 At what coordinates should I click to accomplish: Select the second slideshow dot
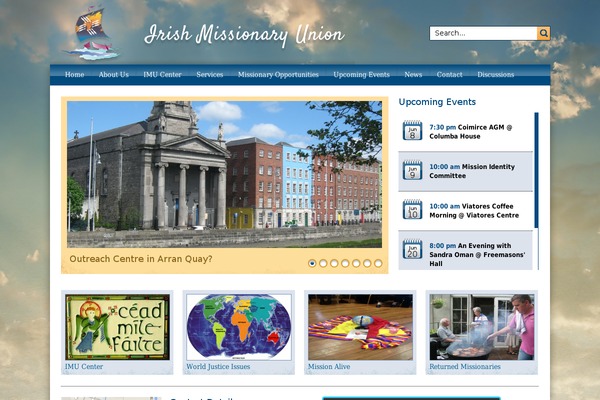(x=323, y=263)
